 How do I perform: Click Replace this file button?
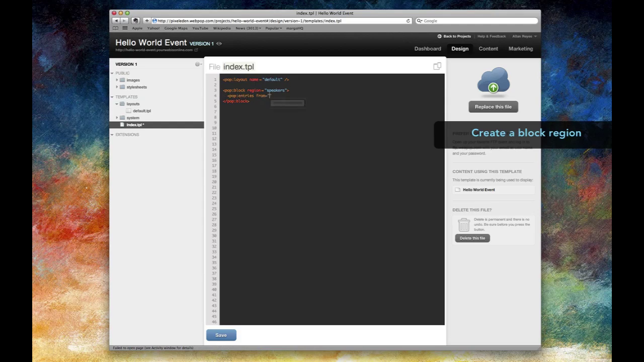coord(493,107)
